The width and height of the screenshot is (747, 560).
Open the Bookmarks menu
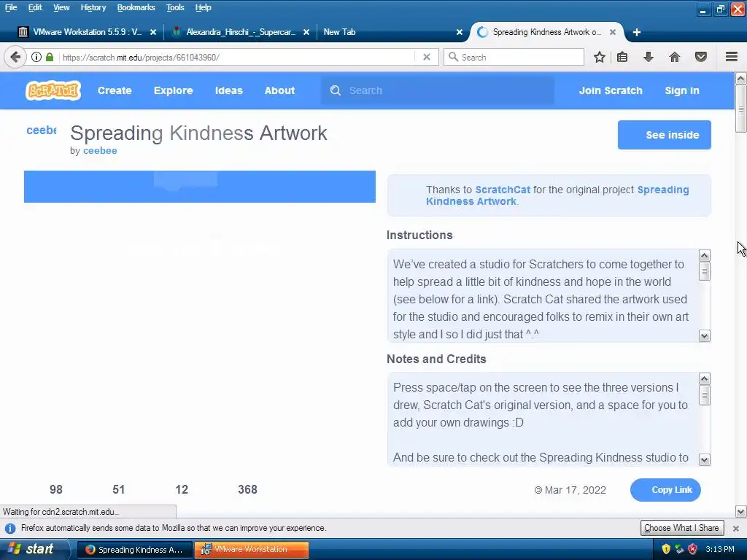[x=136, y=7]
